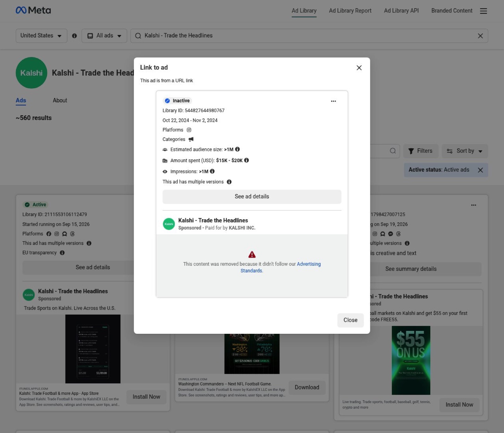Expand the All ads category dropdown

[104, 36]
